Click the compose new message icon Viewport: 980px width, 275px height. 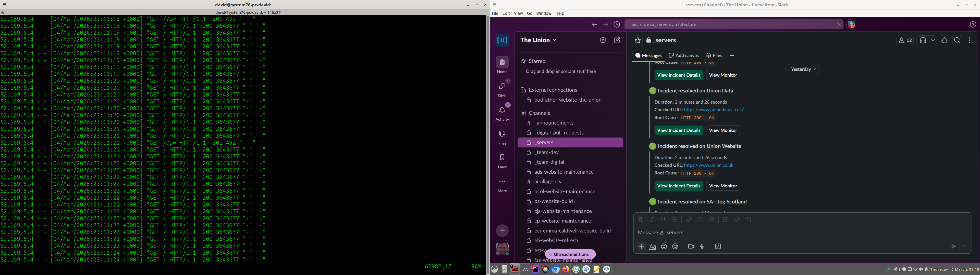click(x=617, y=40)
